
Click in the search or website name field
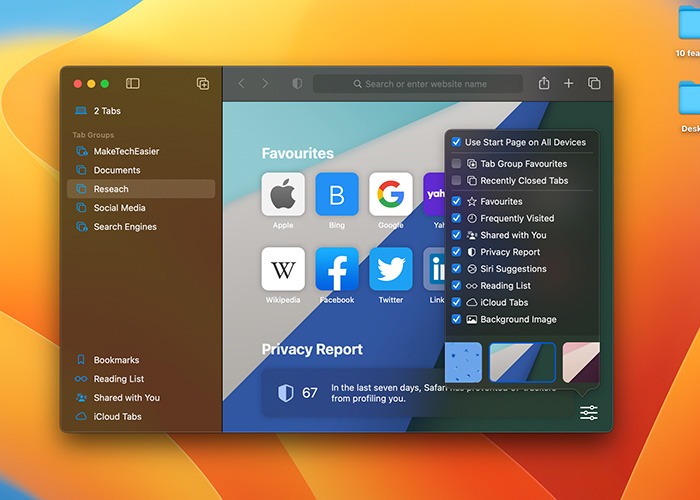tap(418, 83)
